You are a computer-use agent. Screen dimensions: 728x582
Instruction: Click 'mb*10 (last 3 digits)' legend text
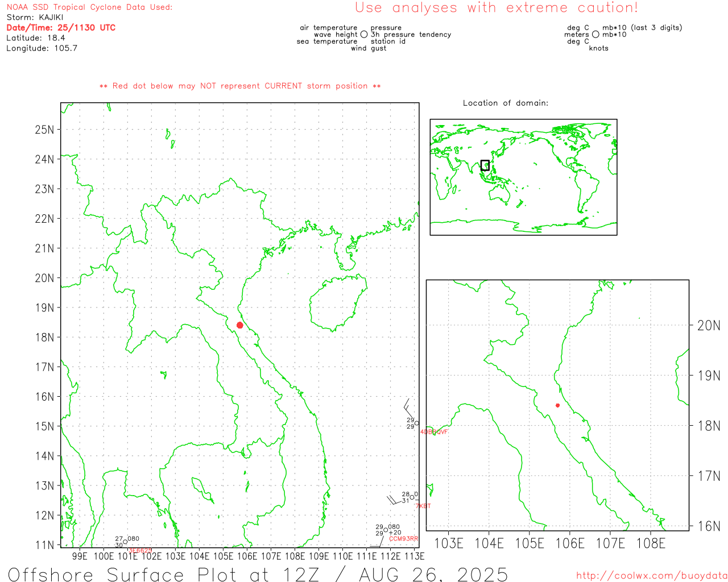coord(642,28)
